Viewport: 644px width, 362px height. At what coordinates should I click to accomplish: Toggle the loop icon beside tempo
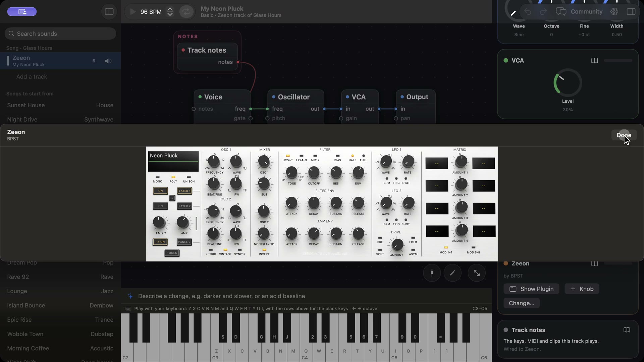pos(186,12)
